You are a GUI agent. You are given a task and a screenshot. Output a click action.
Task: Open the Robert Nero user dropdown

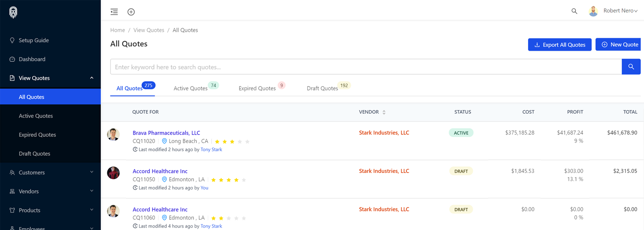[x=620, y=11]
